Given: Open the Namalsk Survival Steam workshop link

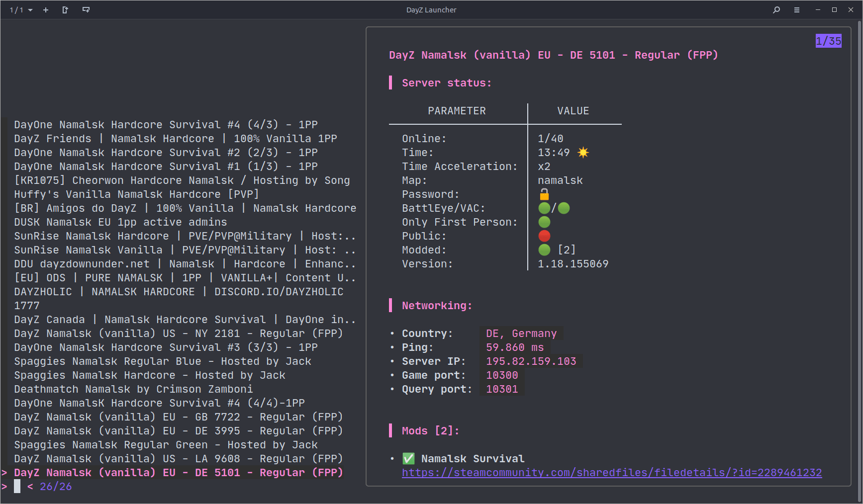Looking at the screenshot, I should point(612,473).
